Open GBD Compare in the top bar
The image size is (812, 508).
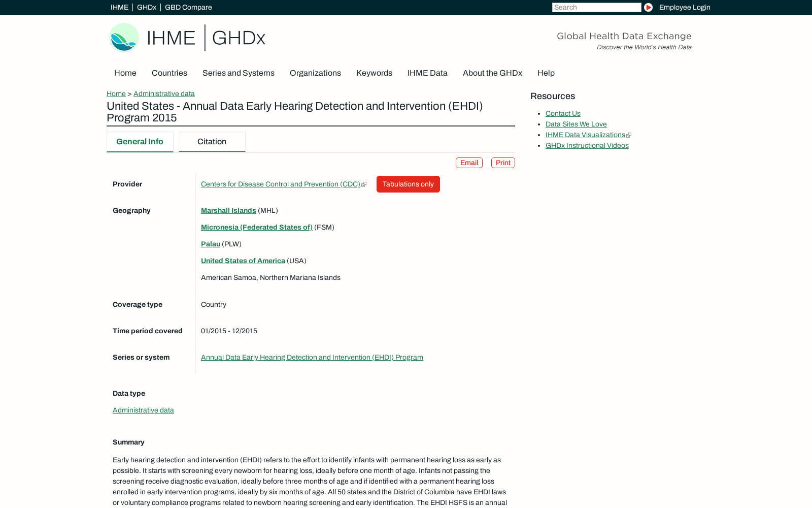(x=188, y=7)
